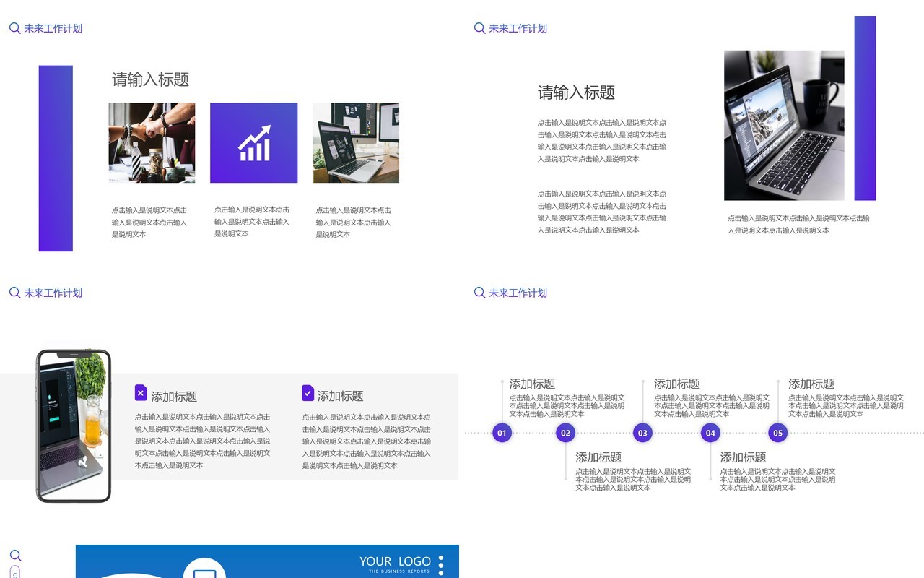This screenshot has width=924, height=578.
Task: Select the white growth chart arrow icon
Action: tap(254, 143)
